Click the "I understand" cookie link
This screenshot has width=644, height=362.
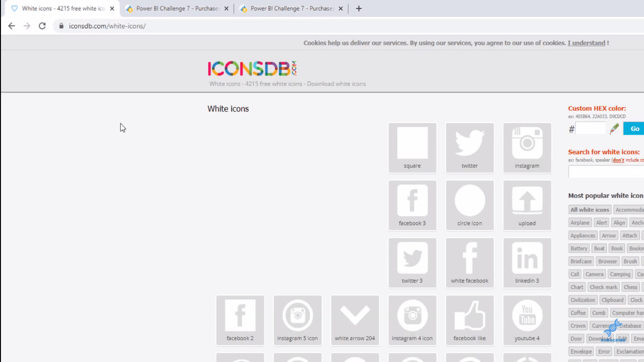tap(586, 43)
